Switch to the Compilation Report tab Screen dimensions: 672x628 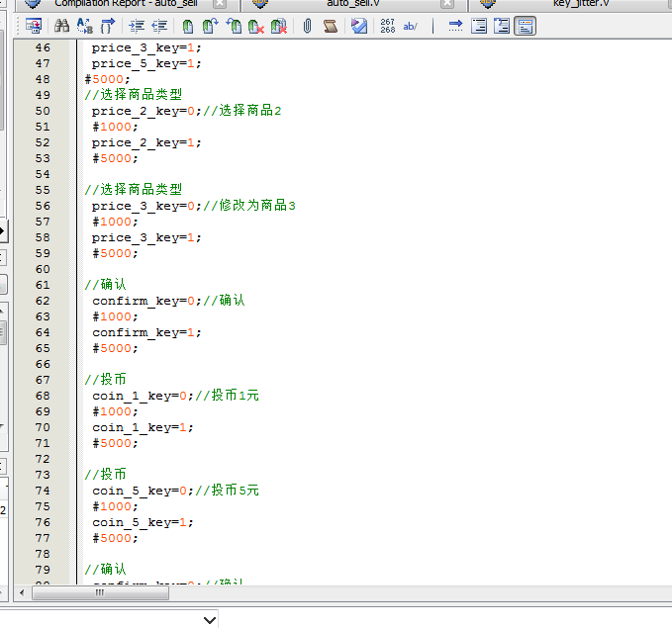coord(126,3)
